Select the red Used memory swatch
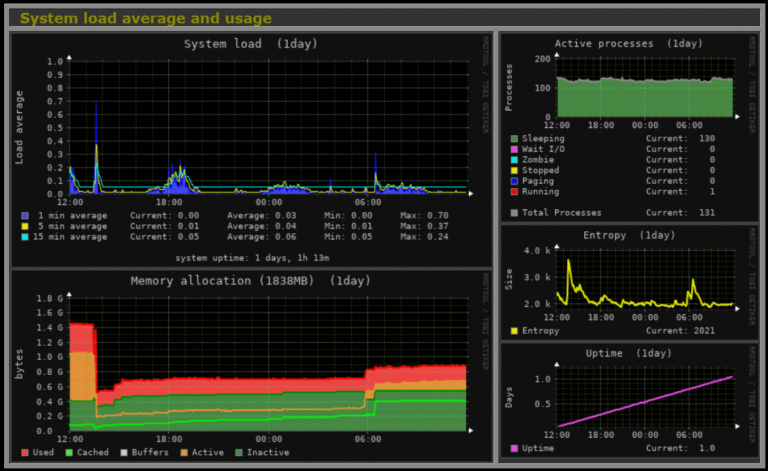The width and height of the screenshot is (768, 471). pyautogui.click(x=25, y=453)
